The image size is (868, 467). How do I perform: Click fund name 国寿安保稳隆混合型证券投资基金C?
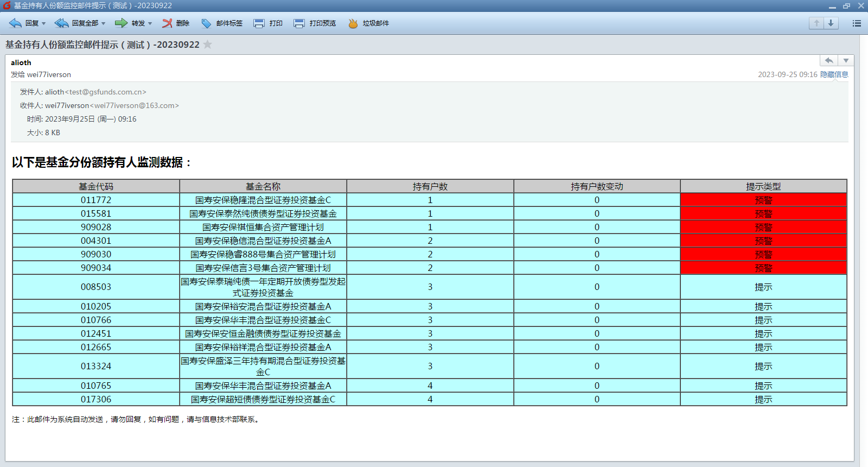(x=263, y=200)
